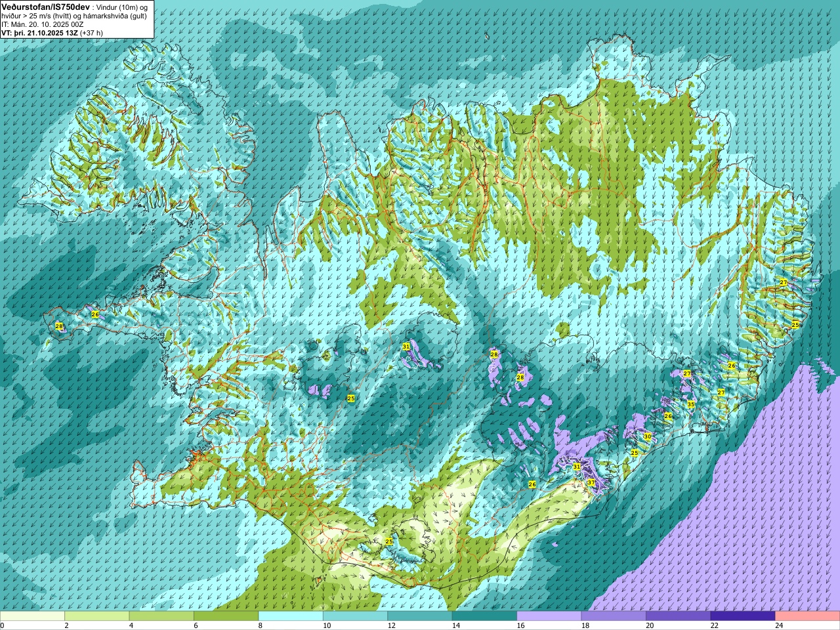This screenshot has width=840, height=630.
Task: Click the legend tick label "24"
Action: point(779,625)
